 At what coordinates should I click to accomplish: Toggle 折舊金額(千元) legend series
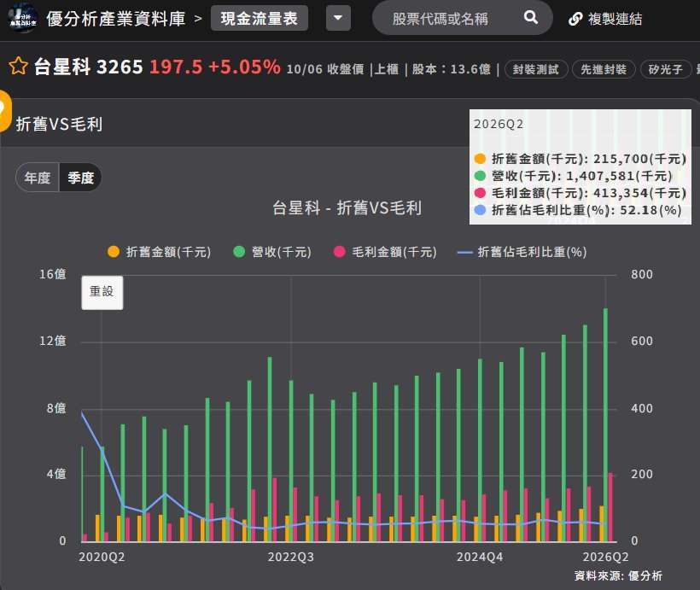(160, 252)
